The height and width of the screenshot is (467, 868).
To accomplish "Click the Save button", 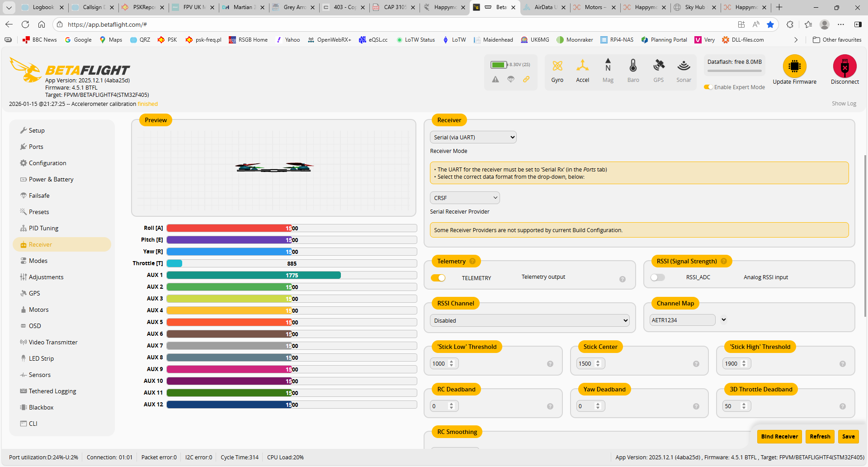I will pos(848,436).
